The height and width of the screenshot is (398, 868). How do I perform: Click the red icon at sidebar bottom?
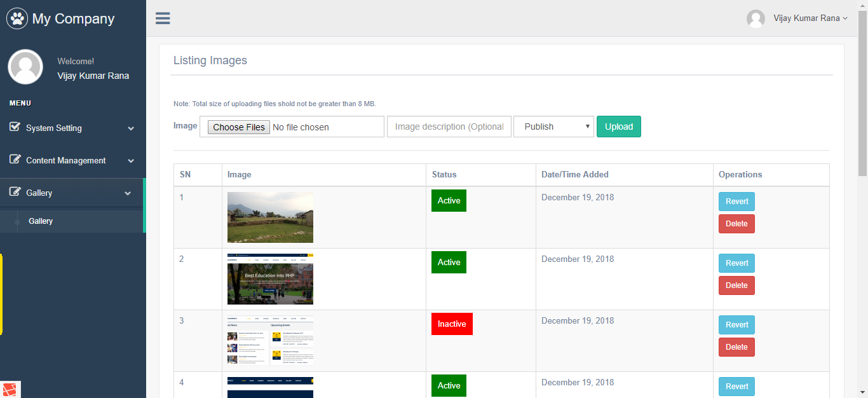click(x=11, y=389)
